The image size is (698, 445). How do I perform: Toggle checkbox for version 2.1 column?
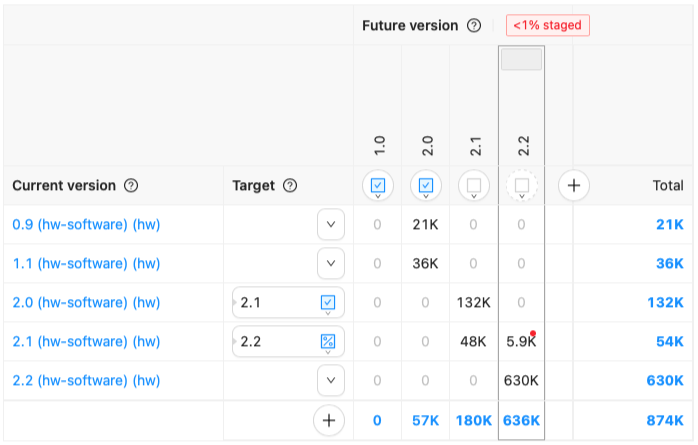tap(474, 185)
